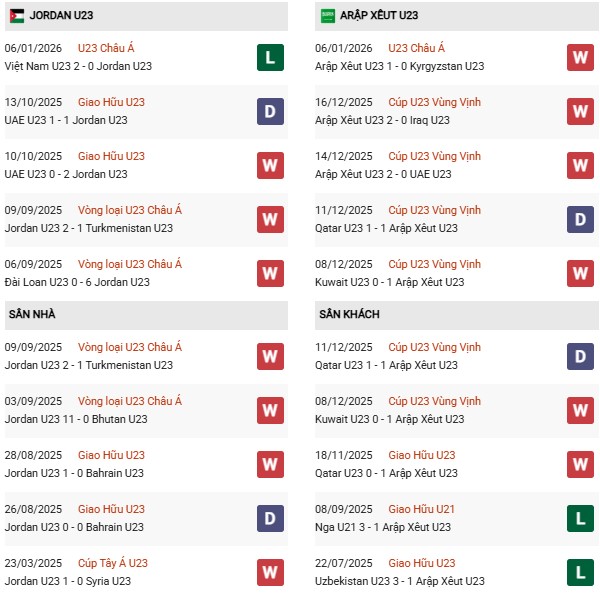Click the Saudi Arabia flag icon
Viewport: 600px width, 595px height.
click(x=328, y=15)
